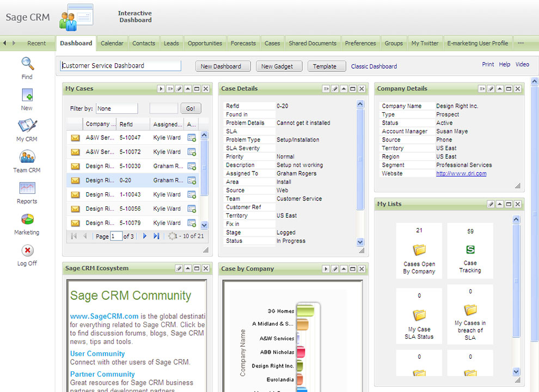Click the www.SageCRM.com link
The height and width of the screenshot is (392, 539).
tap(104, 316)
